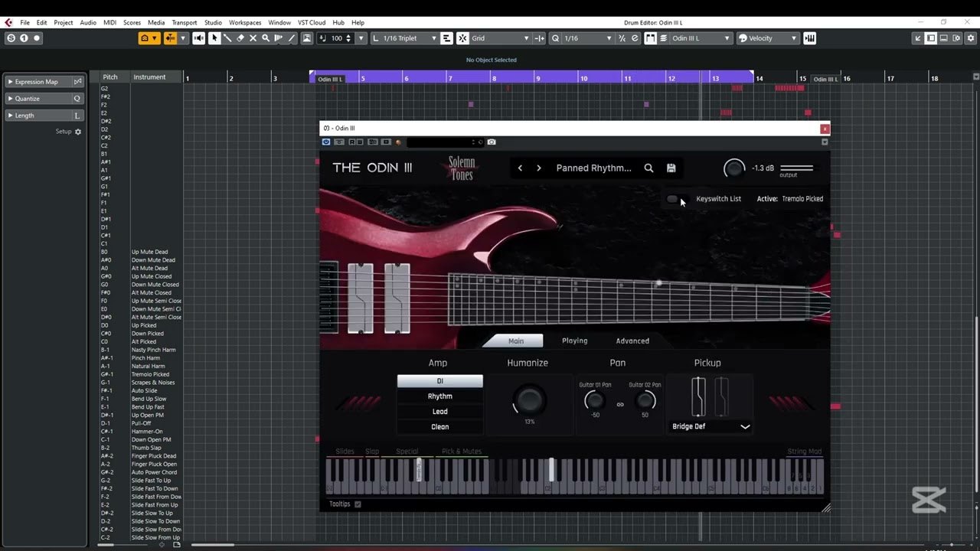
Task: Click link icon between guitar pan knobs
Action: 620,404
